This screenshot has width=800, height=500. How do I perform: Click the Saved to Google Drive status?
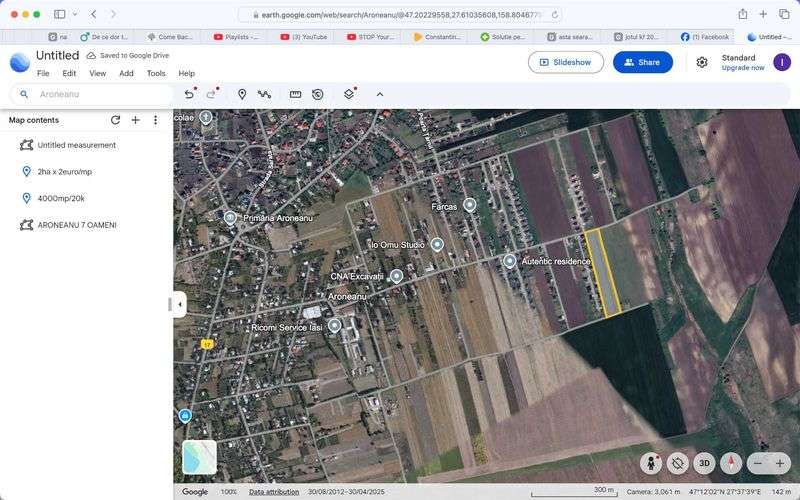click(128, 55)
